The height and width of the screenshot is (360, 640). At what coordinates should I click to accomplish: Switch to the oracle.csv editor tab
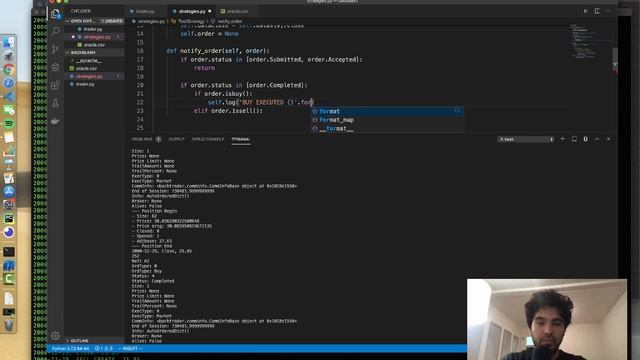point(238,11)
